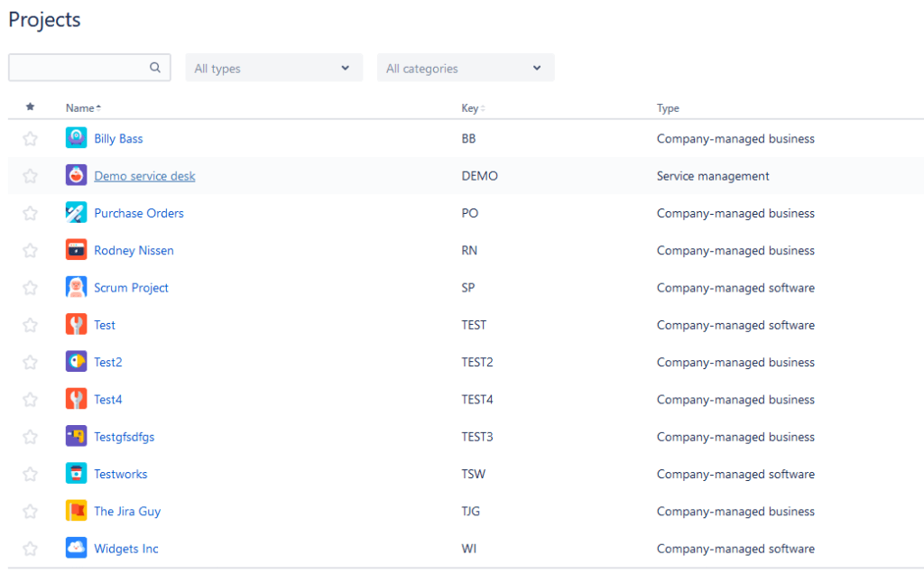Open the Testgfsdfgs project link
The image size is (924, 583).
click(124, 437)
